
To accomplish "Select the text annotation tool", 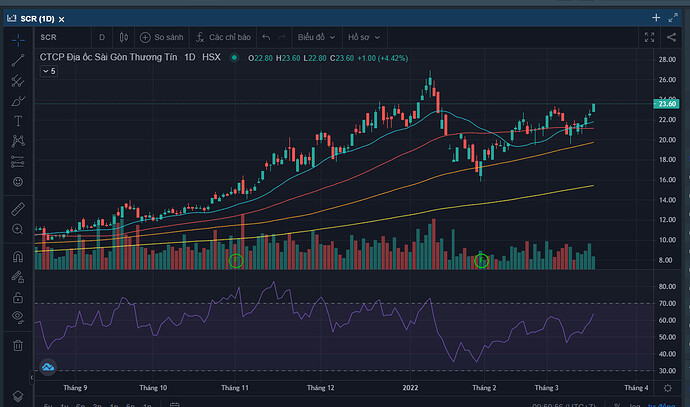I will click(17, 120).
